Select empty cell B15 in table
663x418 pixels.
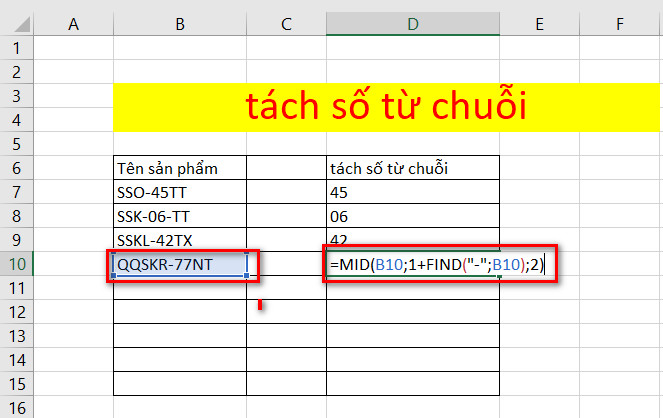[180, 384]
